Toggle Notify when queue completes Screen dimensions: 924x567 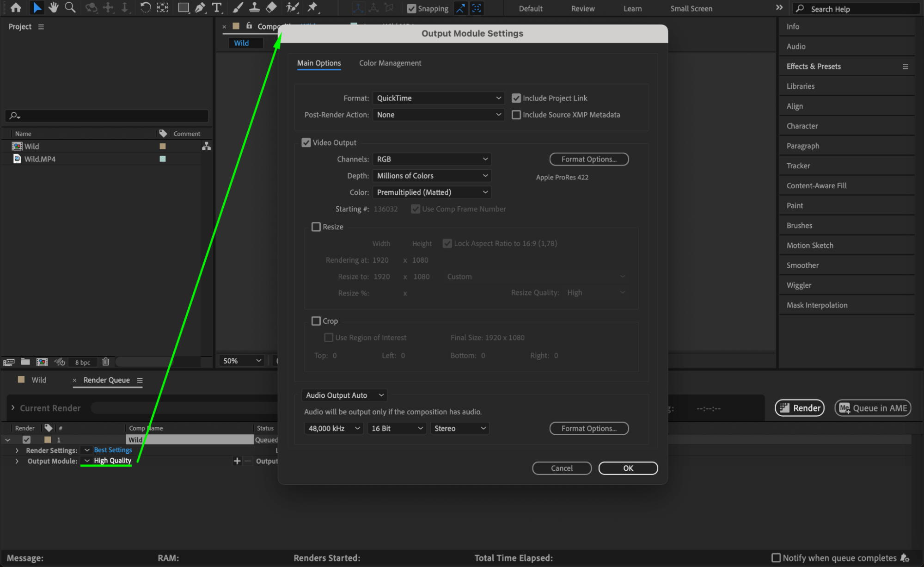[776, 558]
